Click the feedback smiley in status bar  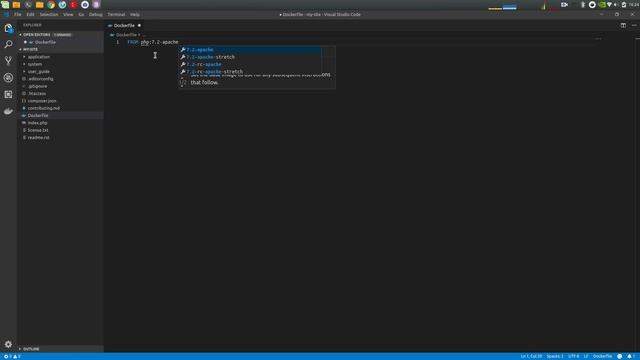[x=620, y=356]
